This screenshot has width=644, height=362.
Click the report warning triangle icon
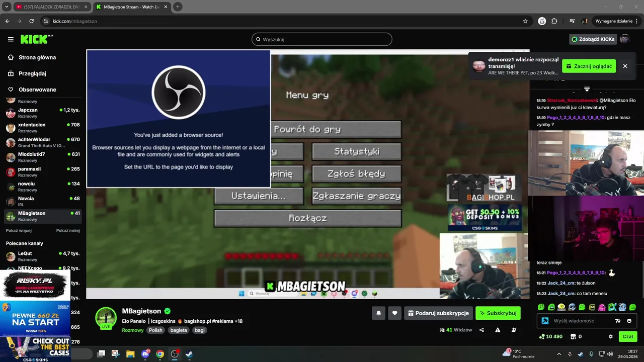(498, 330)
